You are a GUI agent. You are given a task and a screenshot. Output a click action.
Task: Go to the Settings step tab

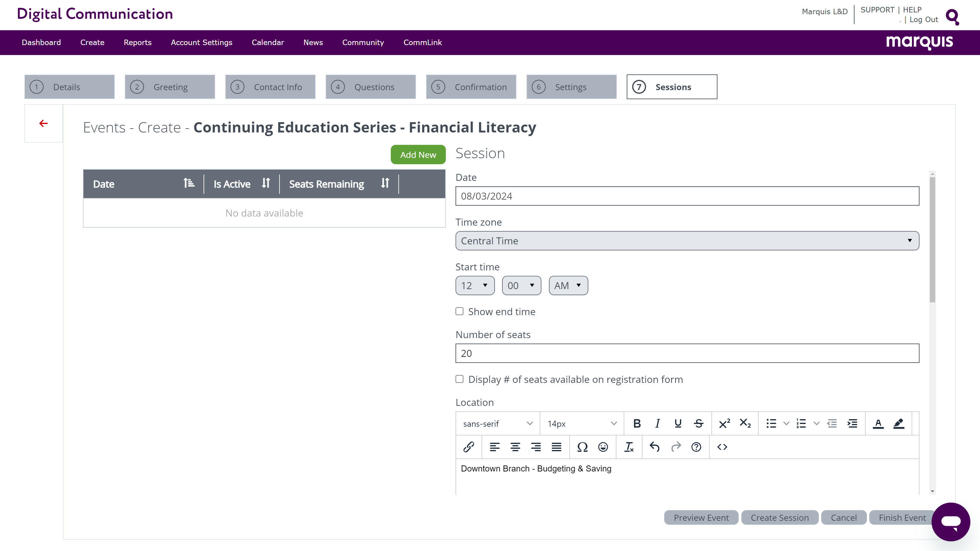tap(571, 87)
